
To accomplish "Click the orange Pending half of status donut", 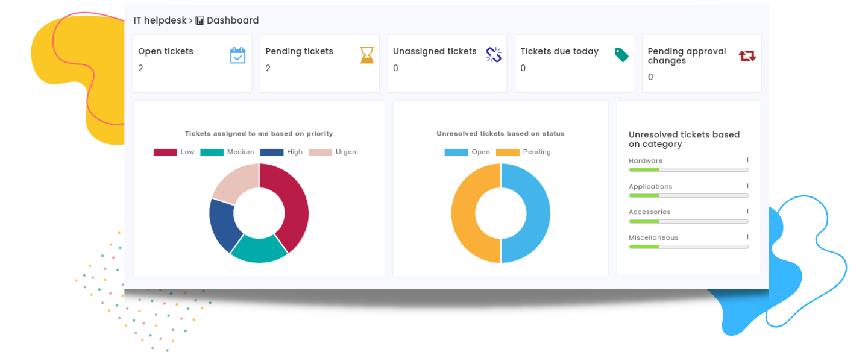I will (464, 213).
